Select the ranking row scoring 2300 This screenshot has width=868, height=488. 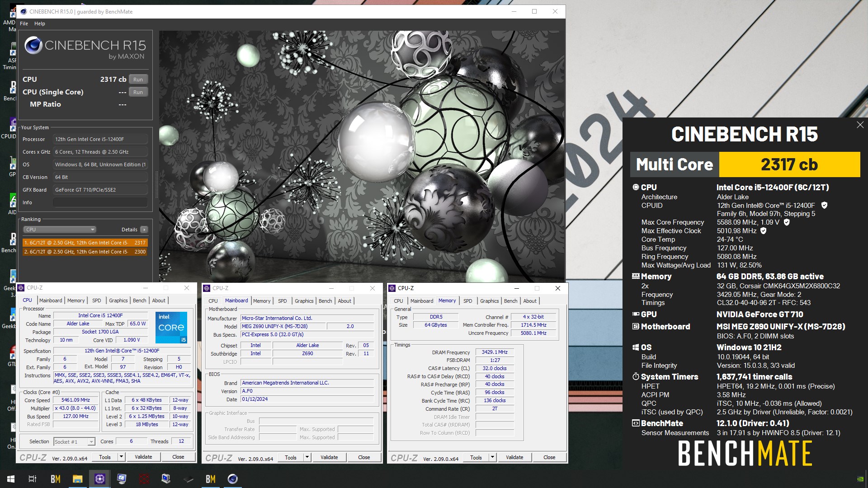click(85, 252)
